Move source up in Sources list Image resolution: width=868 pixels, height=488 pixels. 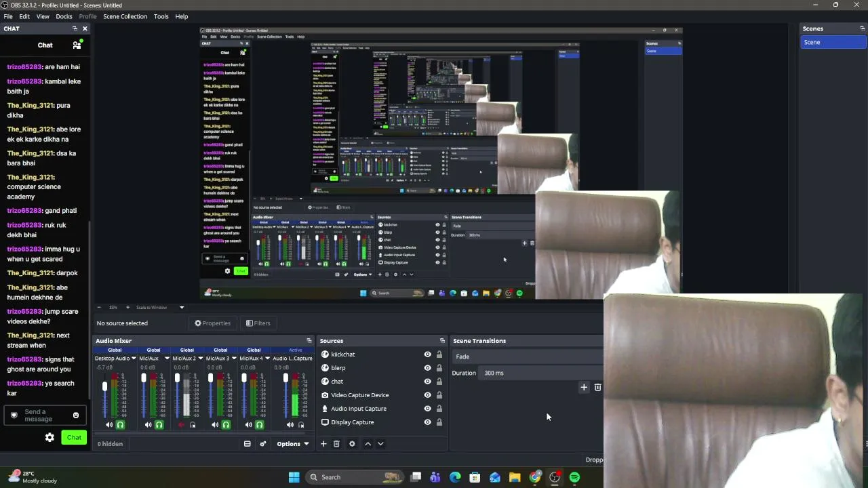coord(368,444)
